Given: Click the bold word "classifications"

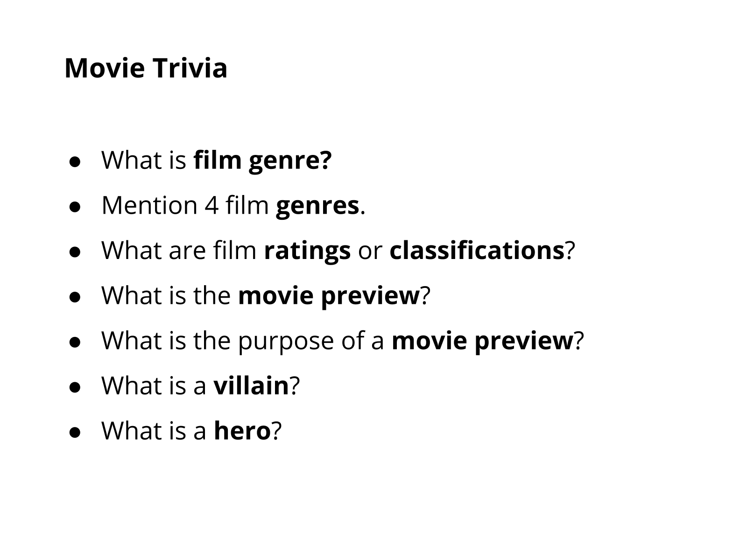Looking at the screenshot, I should [x=477, y=251].
